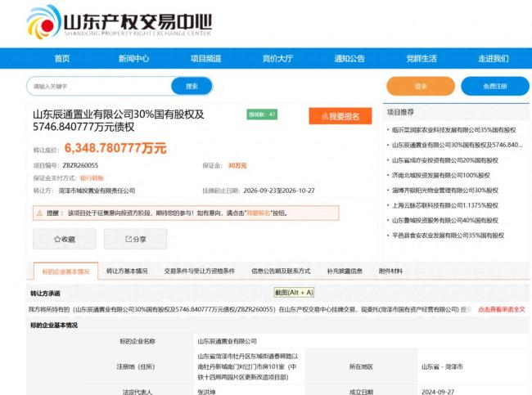Open the 新闻中心 navigation item
The image size is (532, 395).
pos(133,59)
